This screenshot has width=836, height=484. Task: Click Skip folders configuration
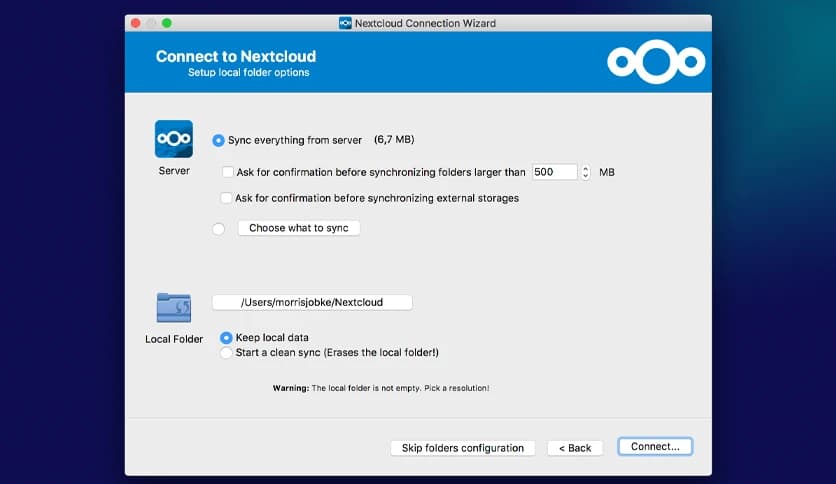(x=463, y=448)
